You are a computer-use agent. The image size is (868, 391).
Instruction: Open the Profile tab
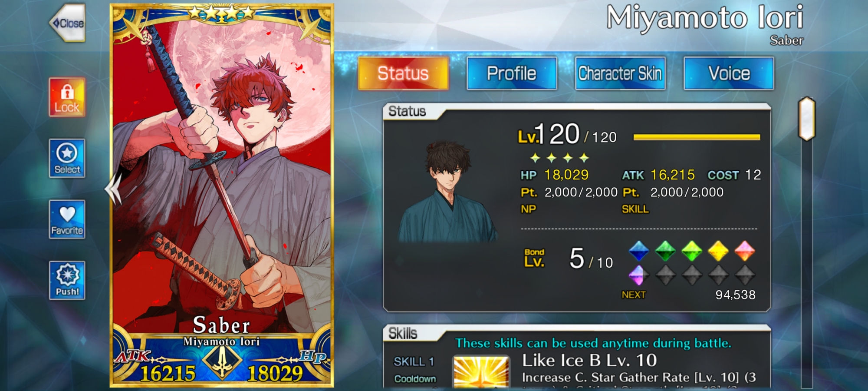512,73
